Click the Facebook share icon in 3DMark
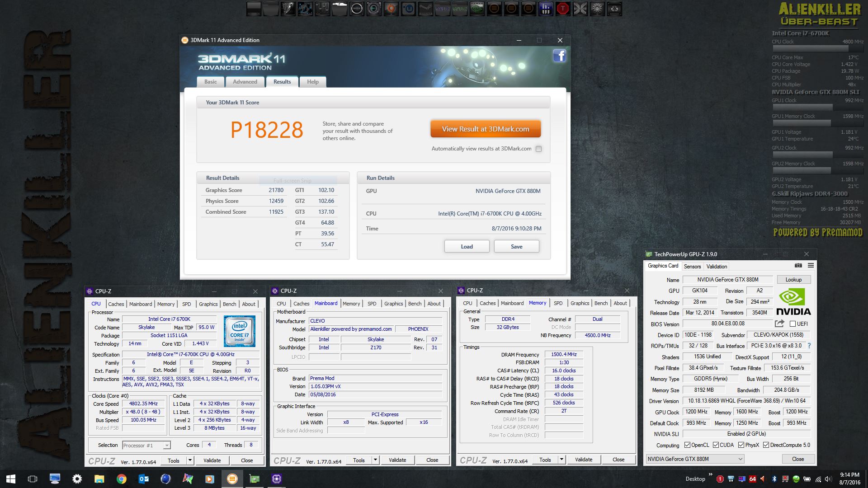Image resolution: width=868 pixels, height=488 pixels. click(x=559, y=56)
